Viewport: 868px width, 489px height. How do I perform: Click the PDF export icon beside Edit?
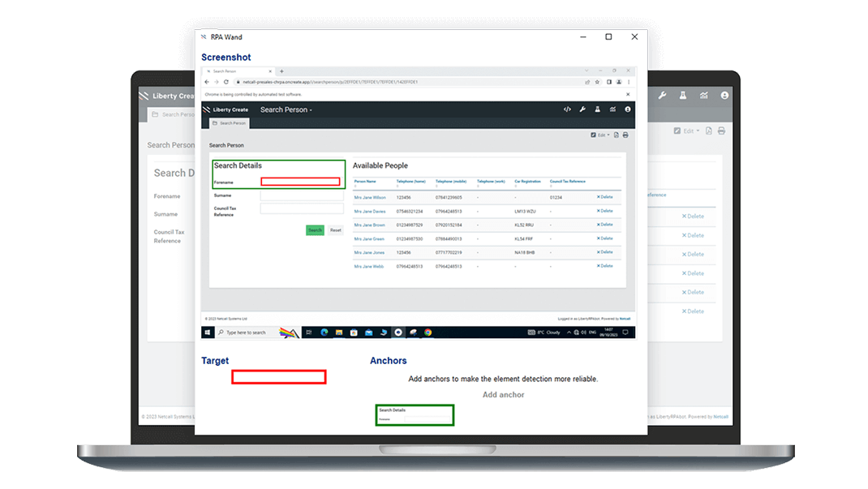pyautogui.click(x=617, y=135)
